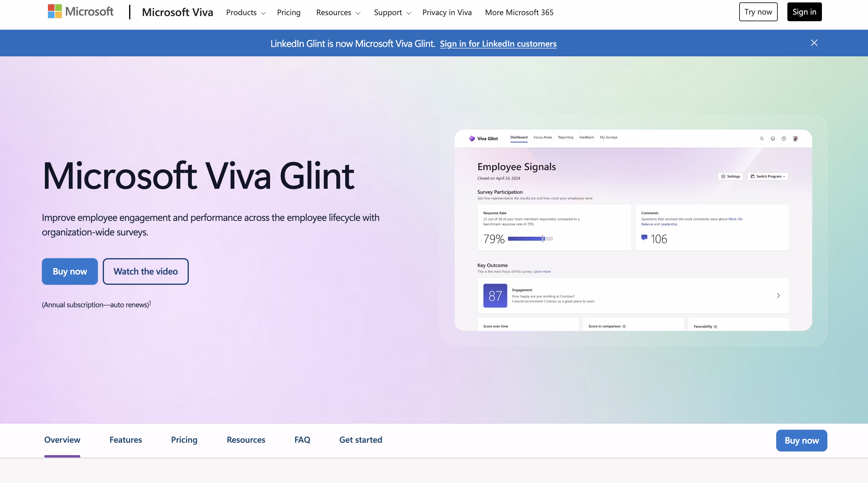Click the 'Closed on April 24, 2024' text

pos(499,178)
